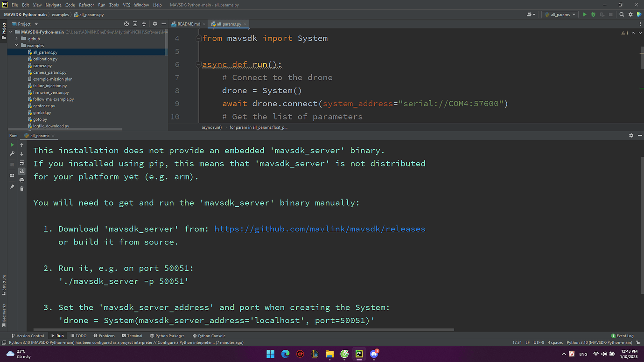Rerun the program from the Run panel
The height and width of the screenshot is (362, 644).
click(13, 145)
